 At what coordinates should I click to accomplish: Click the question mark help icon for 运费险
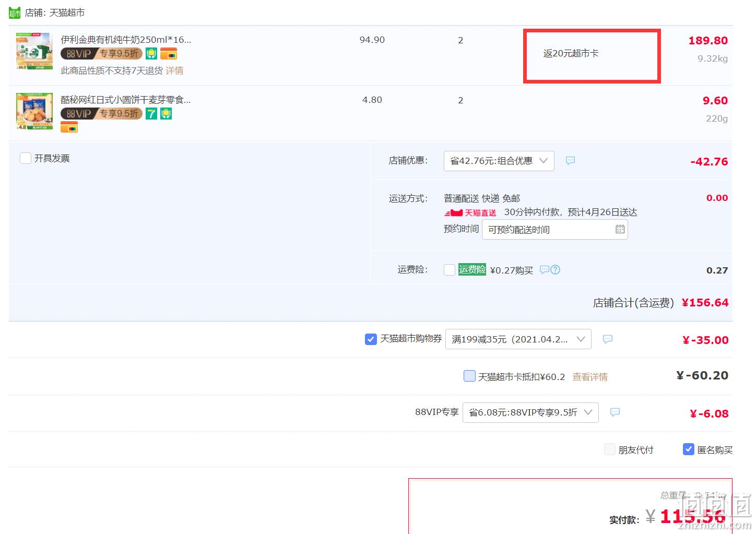point(556,270)
